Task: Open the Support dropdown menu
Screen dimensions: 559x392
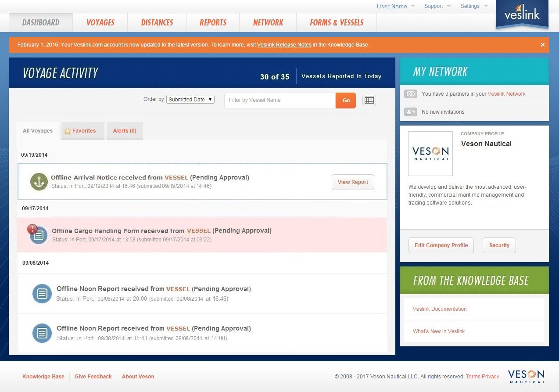Action: (x=437, y=6)
